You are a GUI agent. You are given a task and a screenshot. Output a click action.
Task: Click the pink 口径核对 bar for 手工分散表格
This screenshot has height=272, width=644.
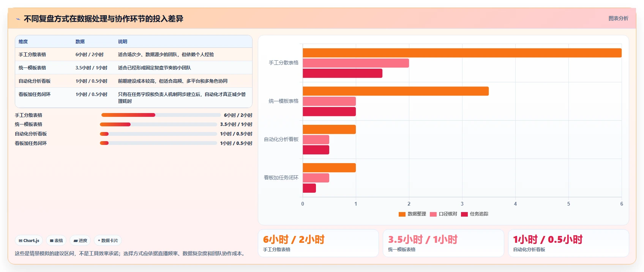(x=356, y=63)
